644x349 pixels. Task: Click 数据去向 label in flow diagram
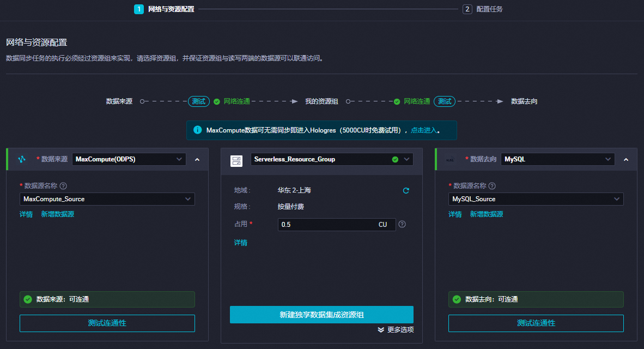click(524, 101)
